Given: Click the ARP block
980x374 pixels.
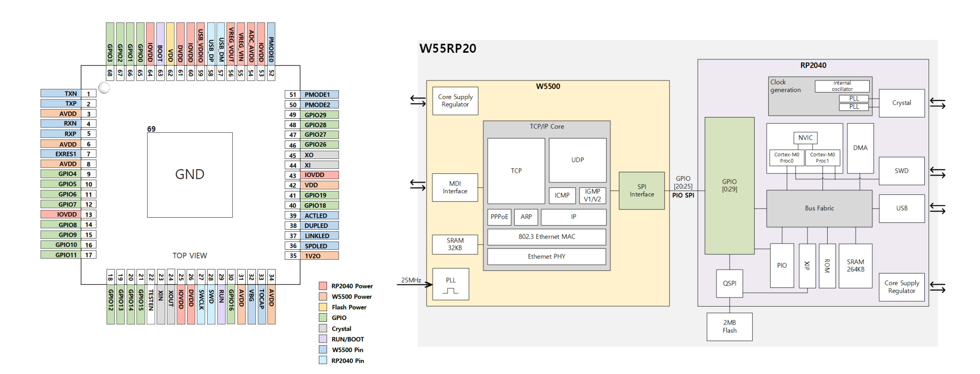Looking at the screenshot, I should pos(526,217).
